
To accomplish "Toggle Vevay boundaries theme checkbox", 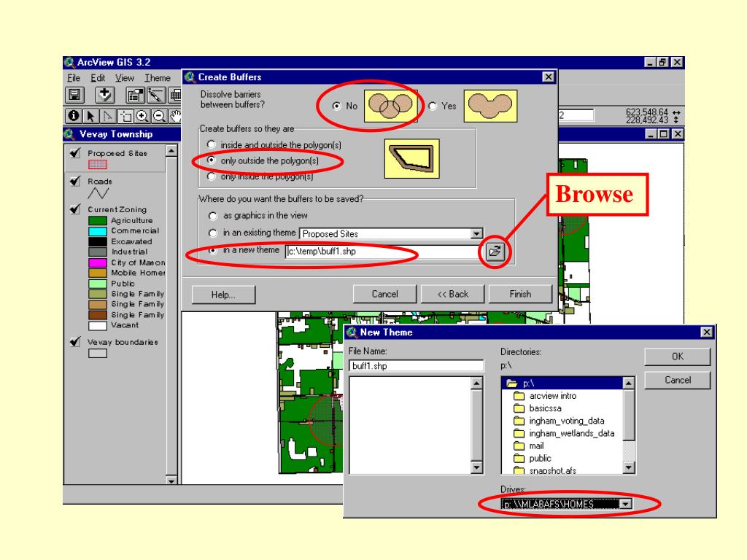I will (x=75, y=341).
